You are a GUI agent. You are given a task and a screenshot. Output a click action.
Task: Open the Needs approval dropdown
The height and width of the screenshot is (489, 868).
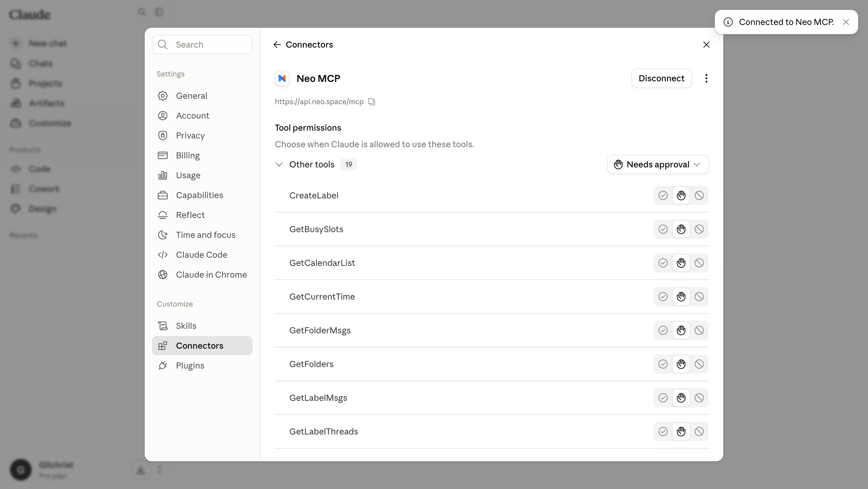[x=658, y=165]
